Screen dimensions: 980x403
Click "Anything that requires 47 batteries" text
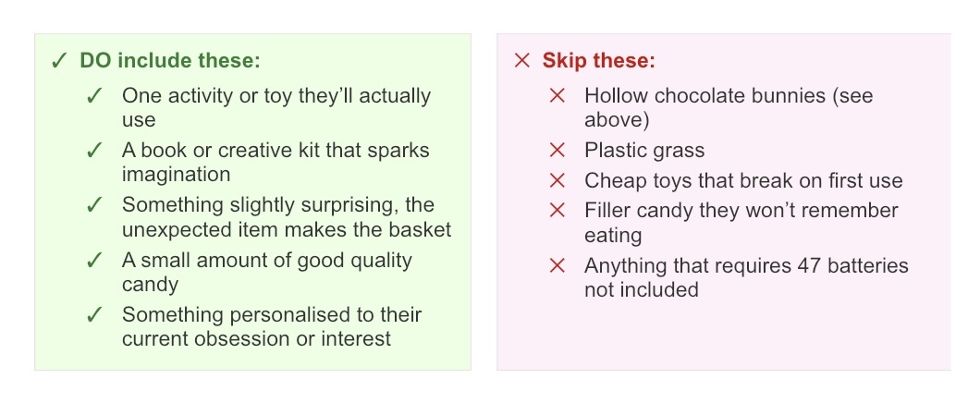point(746,278)
